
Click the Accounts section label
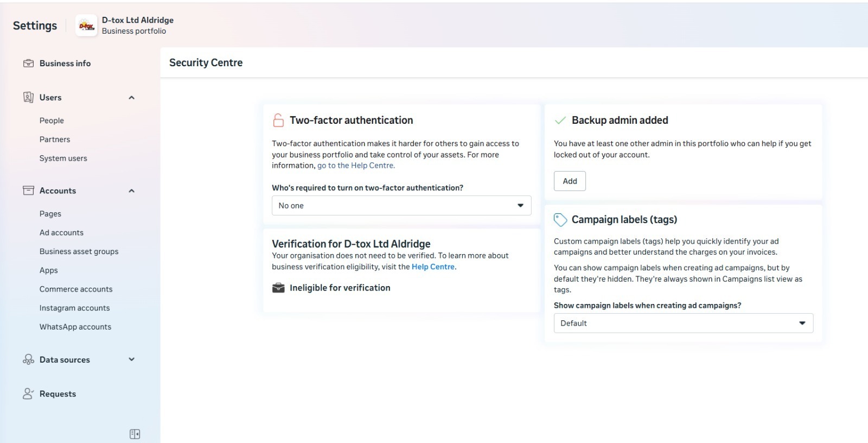click(x=58, y=191)
